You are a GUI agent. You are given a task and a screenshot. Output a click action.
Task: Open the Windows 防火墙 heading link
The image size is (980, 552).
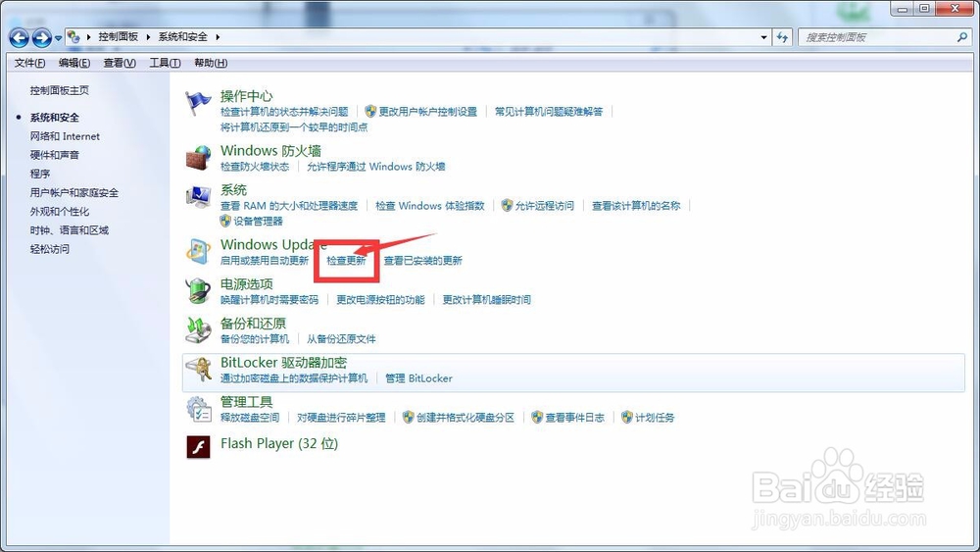(270, 151)
